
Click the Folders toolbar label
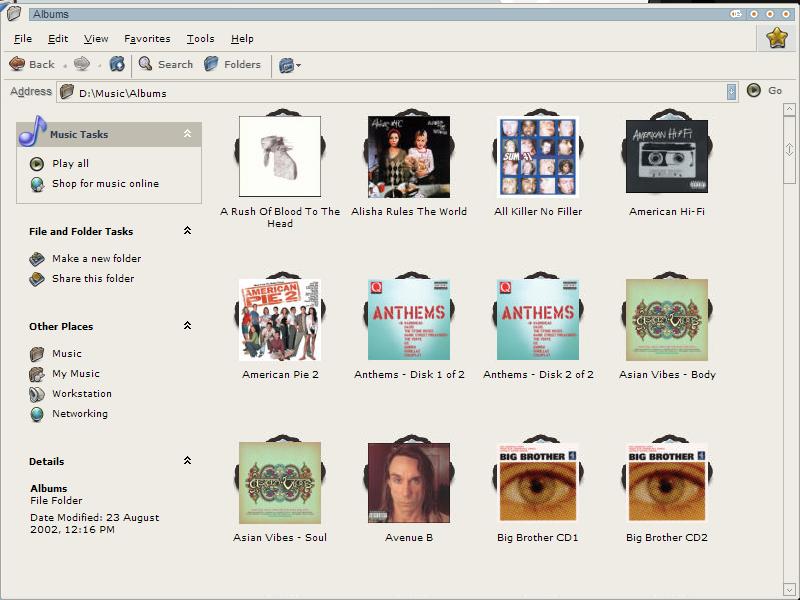pyautogui.click(x=242, y=65)
